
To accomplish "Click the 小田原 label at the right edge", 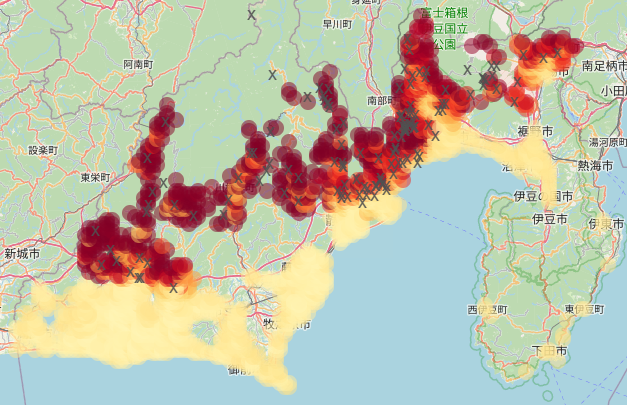I will [612, 90].
